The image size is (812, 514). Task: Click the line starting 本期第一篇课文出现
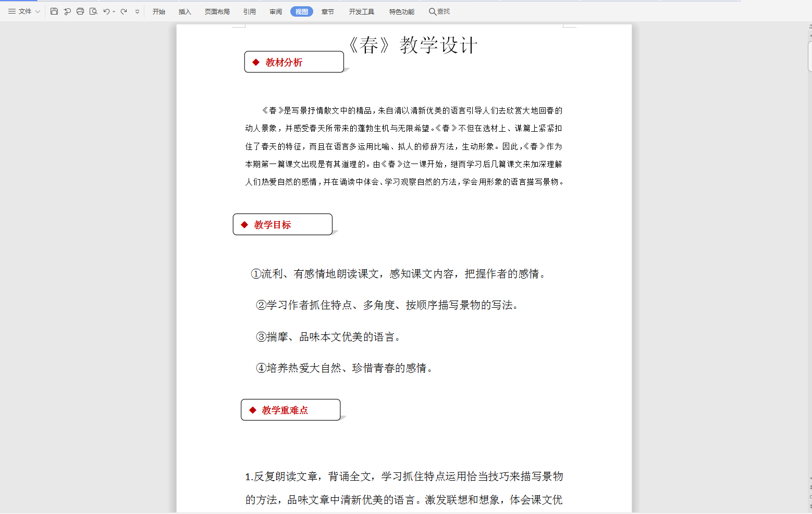[x=404, y=164]
